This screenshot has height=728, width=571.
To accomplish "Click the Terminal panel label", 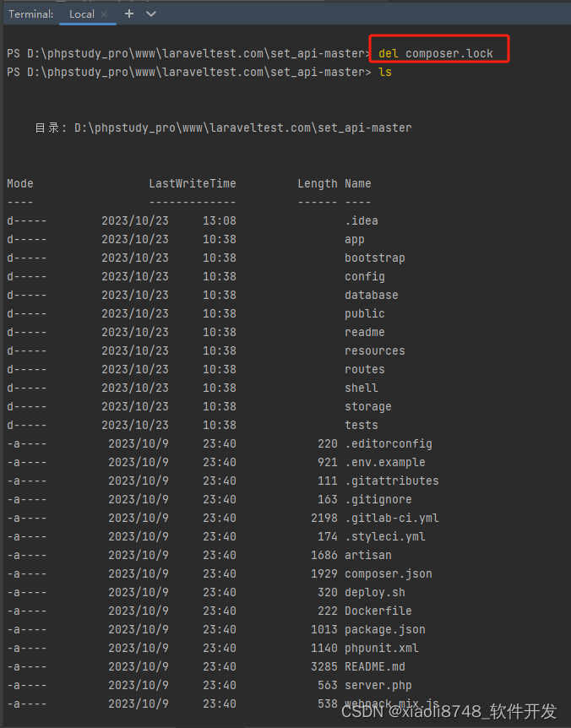I will tap(30, 14).
